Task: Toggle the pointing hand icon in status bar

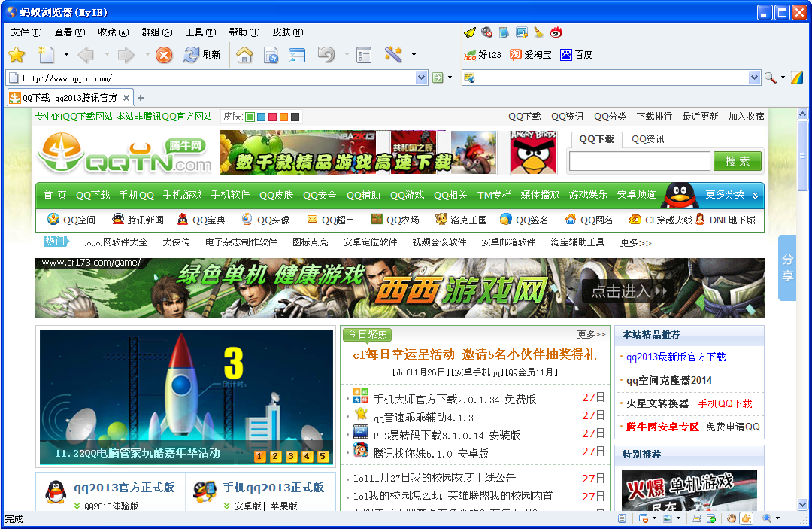Action: pyautogui.click(x=746, y=518)
